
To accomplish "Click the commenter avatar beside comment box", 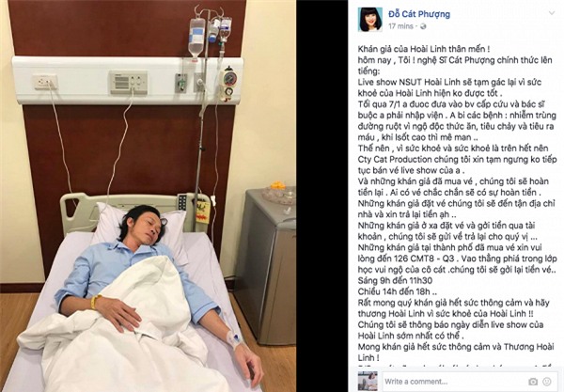I will click(368, 381).
